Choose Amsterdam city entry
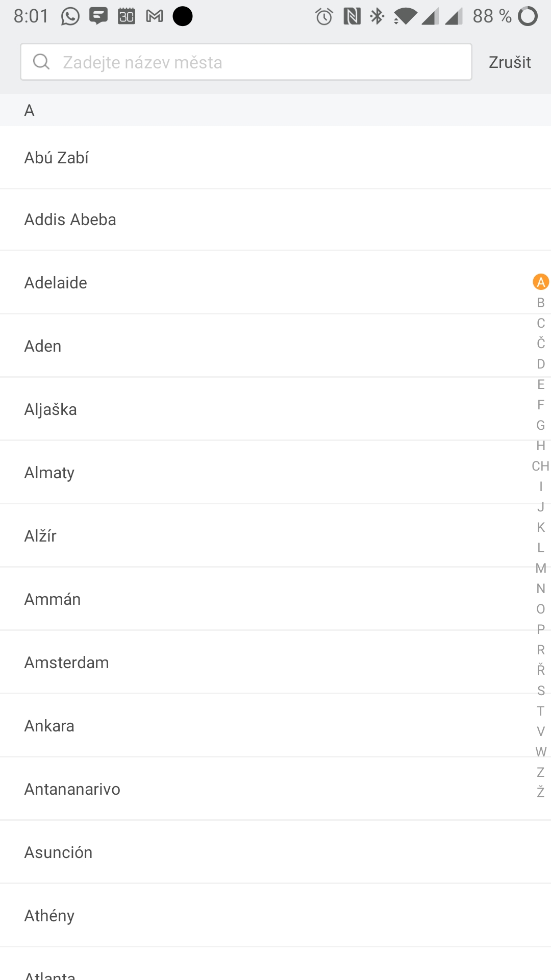 coord(67,663)
